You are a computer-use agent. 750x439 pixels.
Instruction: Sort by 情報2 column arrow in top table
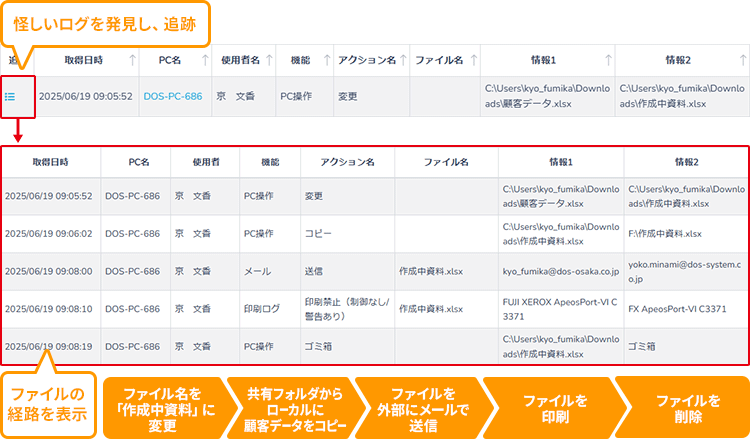(742, 60)
